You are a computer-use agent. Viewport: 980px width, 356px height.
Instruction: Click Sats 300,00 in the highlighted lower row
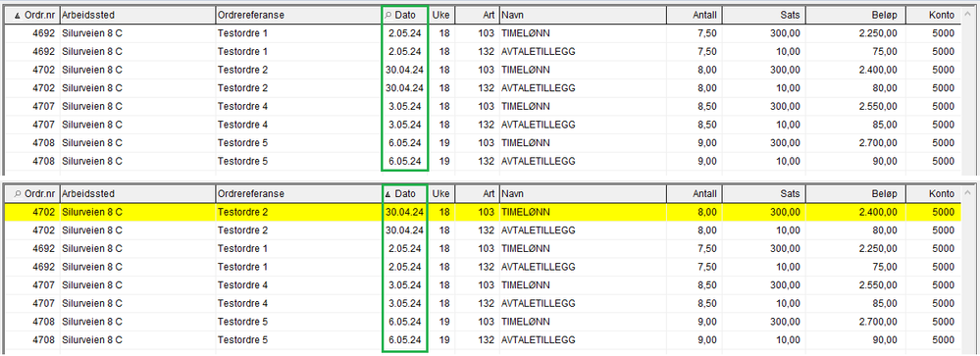[786, 213]
